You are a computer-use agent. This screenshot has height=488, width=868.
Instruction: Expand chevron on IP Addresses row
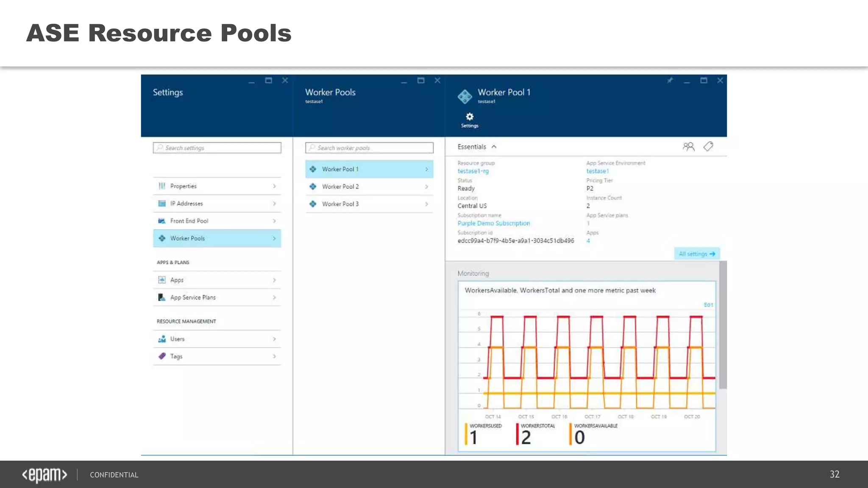274,203
